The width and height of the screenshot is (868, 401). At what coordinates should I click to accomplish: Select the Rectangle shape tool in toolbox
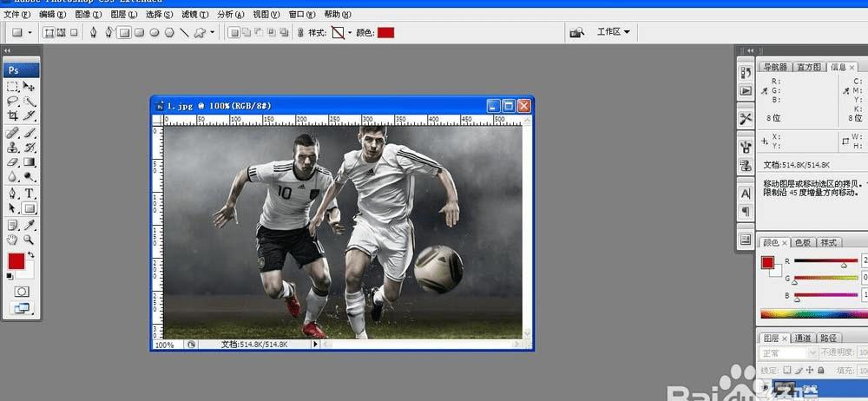coord(30,208)
